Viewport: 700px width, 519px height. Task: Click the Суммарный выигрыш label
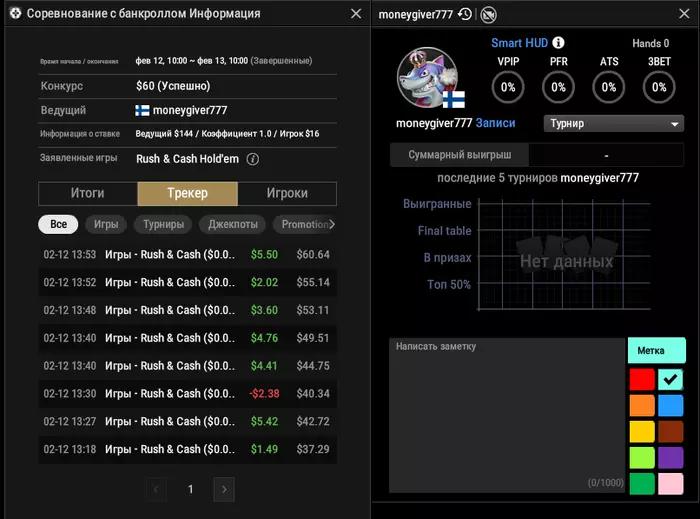click(x=459, y=155)
